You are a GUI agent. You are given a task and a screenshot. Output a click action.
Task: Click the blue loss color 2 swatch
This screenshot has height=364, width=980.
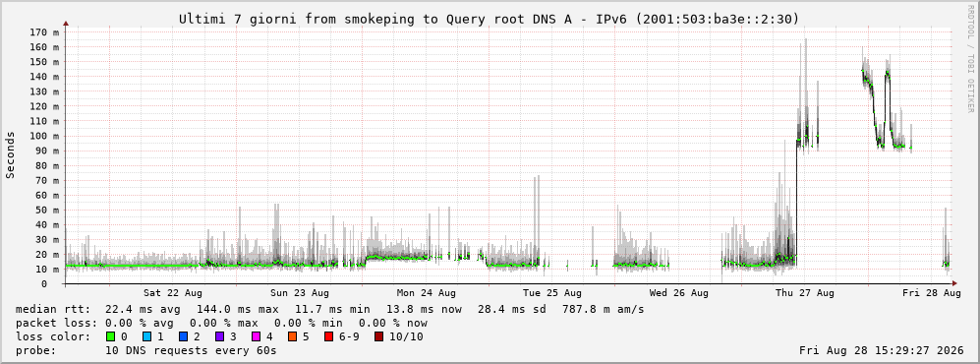(183, 337)
